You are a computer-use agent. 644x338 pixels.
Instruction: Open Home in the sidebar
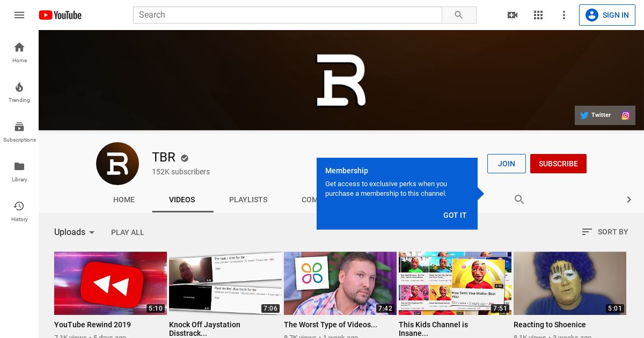click(x=19, y=52)
